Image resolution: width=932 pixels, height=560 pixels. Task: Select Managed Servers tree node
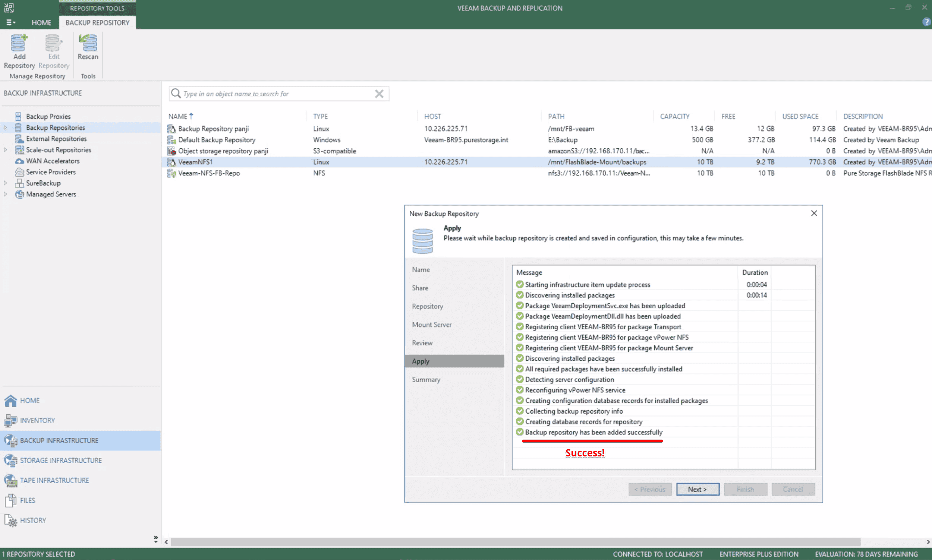pos(51,194)
